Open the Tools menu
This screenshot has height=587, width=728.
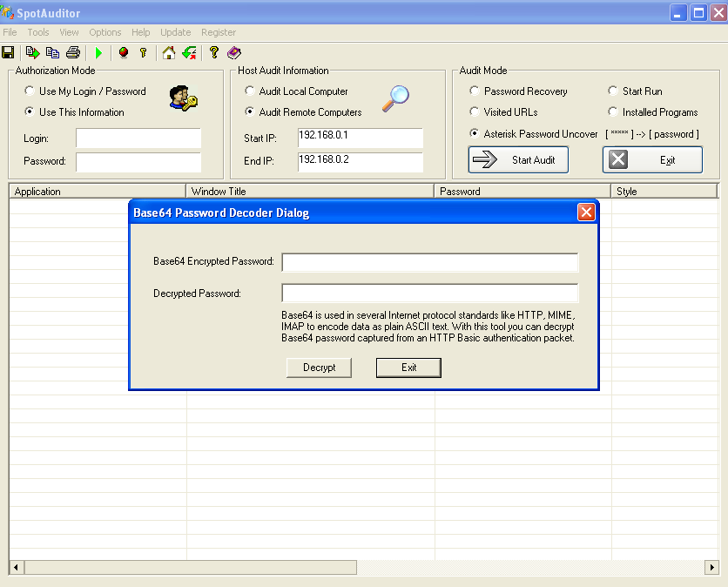click(38, 32)
